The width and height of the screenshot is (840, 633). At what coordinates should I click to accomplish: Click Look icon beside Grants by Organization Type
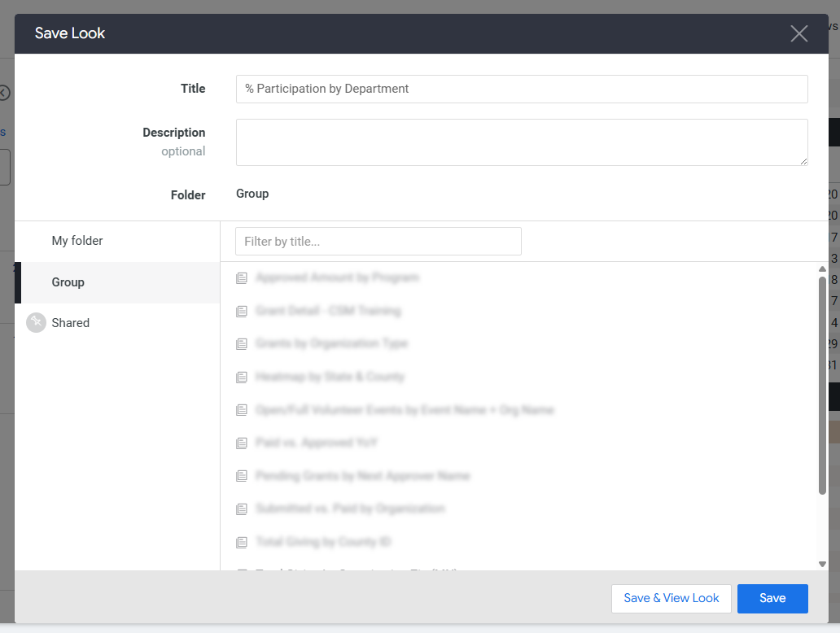242,344
